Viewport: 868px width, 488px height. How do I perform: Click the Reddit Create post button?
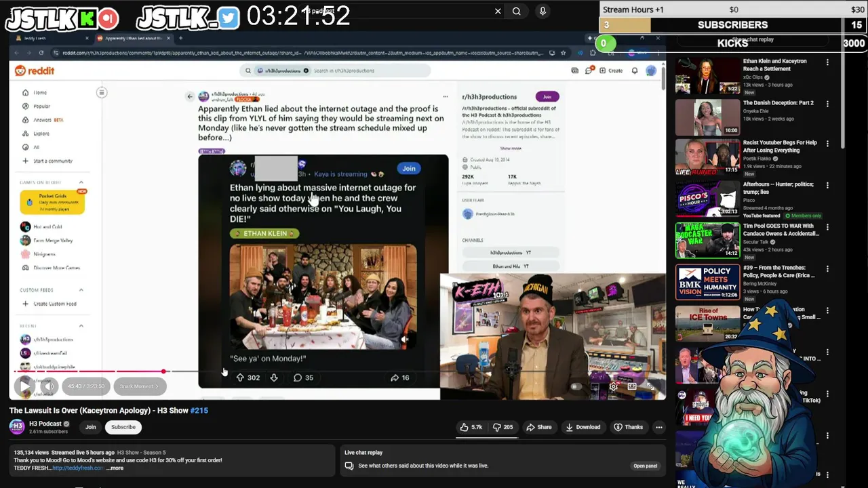click(610, 70)
